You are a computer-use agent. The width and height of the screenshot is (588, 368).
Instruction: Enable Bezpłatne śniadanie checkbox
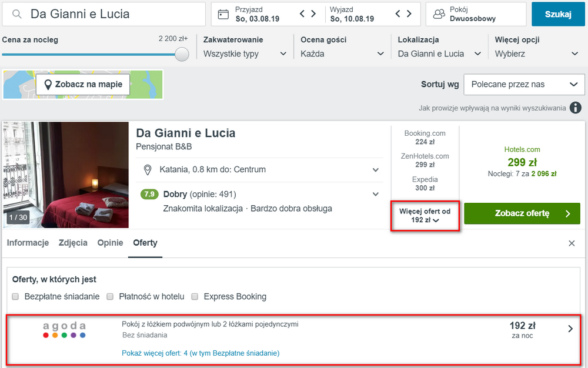[15, 297]
